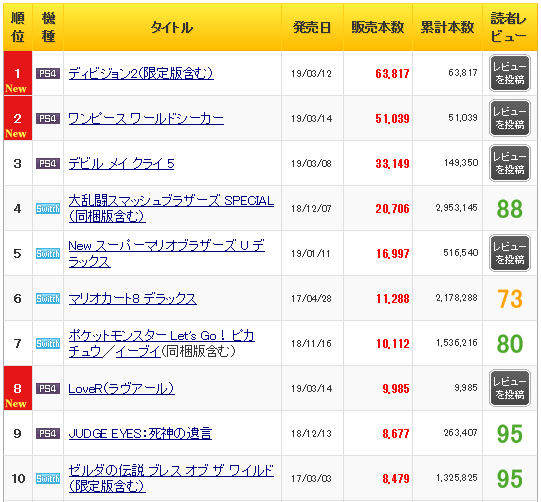This screenshot has width=541, height=502.
Task: Click review post button for ワンピース ワールドシーカー
Action: tap(510, 118)
